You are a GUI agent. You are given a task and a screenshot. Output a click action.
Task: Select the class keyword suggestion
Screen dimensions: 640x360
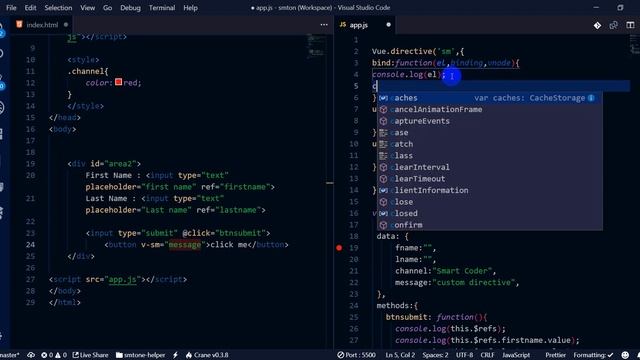[x=489, y=156]
